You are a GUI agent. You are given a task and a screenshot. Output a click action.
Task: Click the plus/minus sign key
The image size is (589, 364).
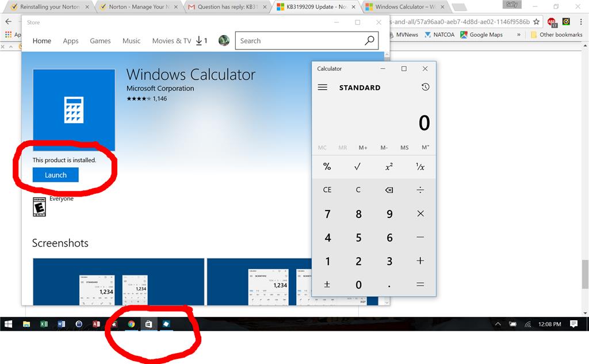[327, 285]
